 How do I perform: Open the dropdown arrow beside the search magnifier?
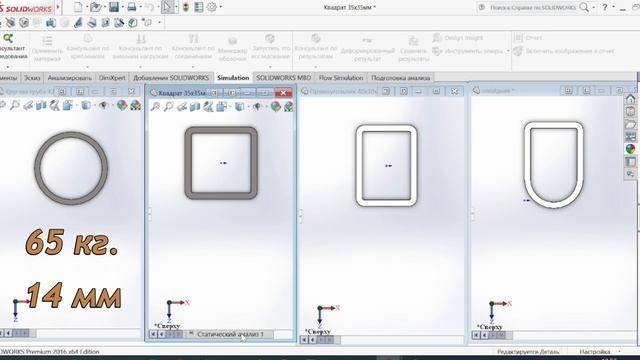(x=593, y=7)
